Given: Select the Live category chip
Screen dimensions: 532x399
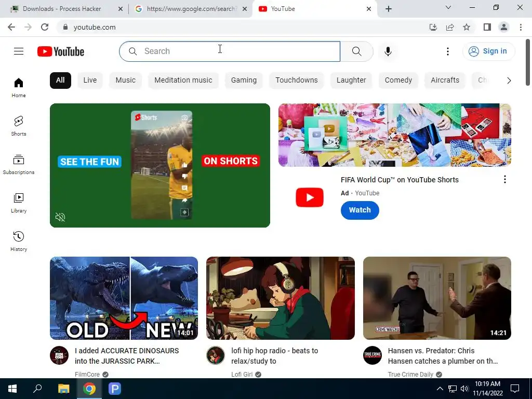Looking at the screenshot, I should pyautogui.click(x=90, y=81).
